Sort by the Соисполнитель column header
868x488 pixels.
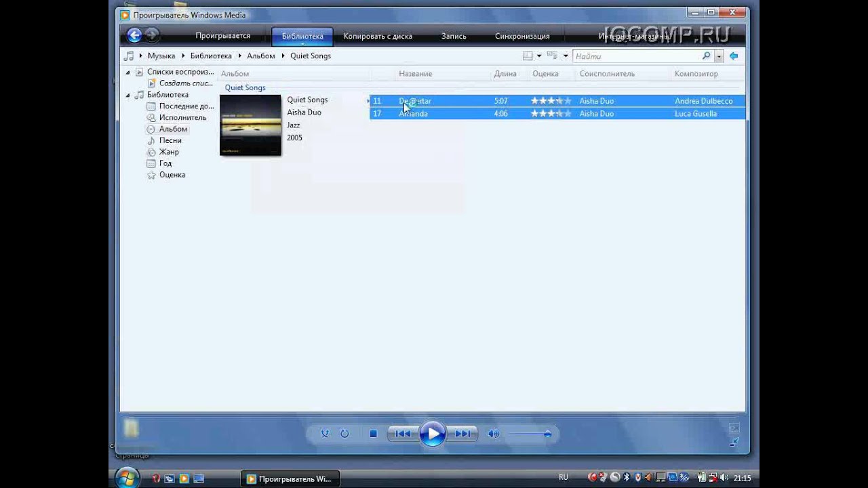point(607,74)
